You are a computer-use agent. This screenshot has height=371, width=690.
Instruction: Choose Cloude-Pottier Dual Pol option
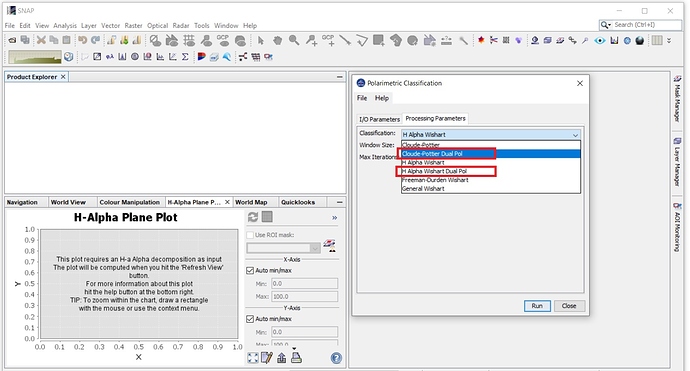491,154
